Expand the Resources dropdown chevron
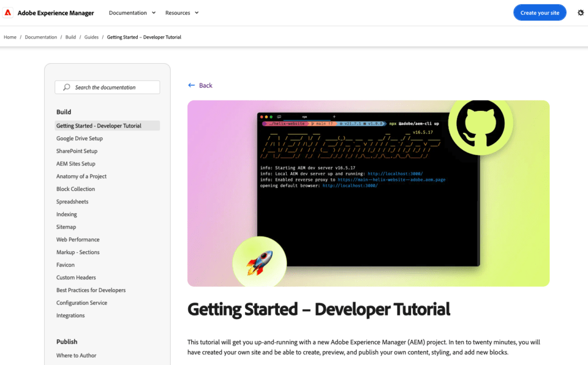 pos(197,13)
